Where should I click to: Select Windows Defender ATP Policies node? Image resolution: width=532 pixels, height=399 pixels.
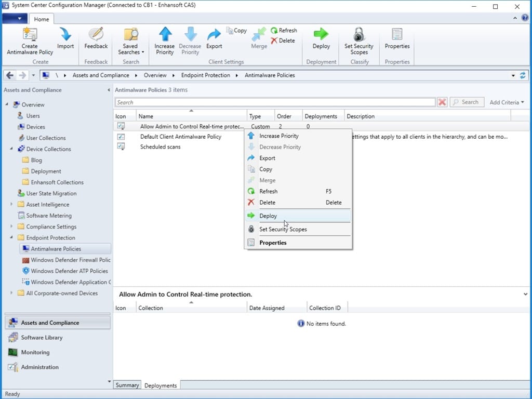coord(65,271)
